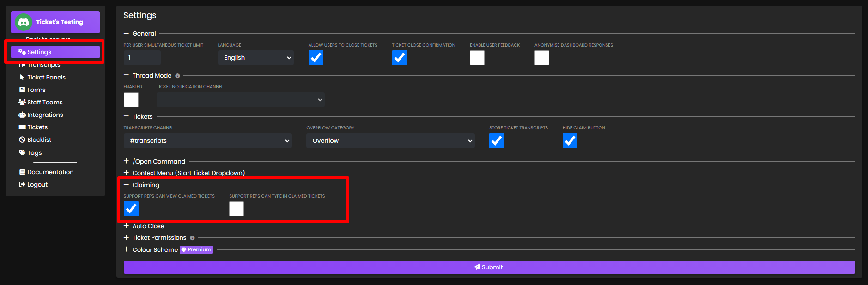Click the tags icon beside Tags
This screenshot has height=285, width=868.
22,152
